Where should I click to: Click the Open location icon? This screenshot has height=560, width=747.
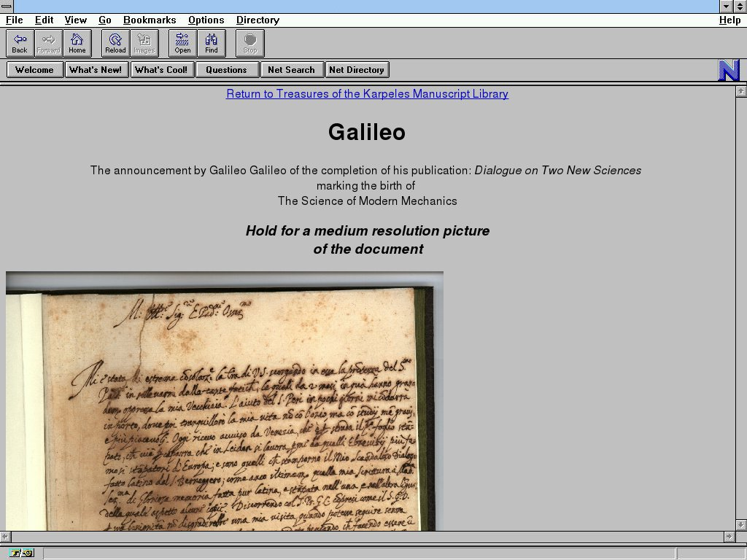click(182, 43)
